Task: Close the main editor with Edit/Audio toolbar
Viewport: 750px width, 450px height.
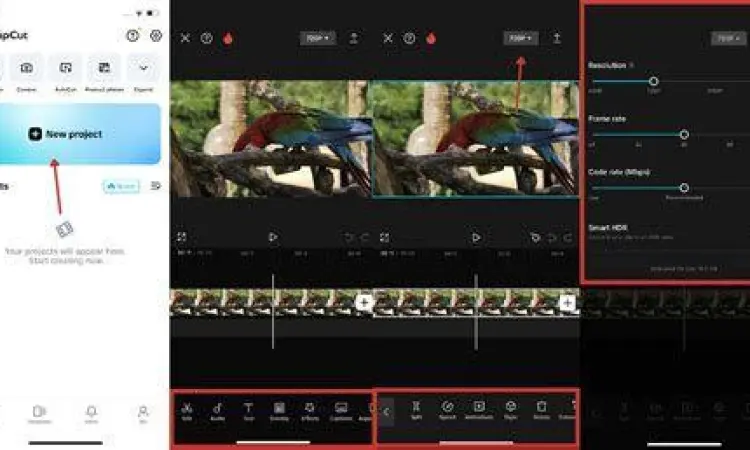Action: [x=185, y=38]
